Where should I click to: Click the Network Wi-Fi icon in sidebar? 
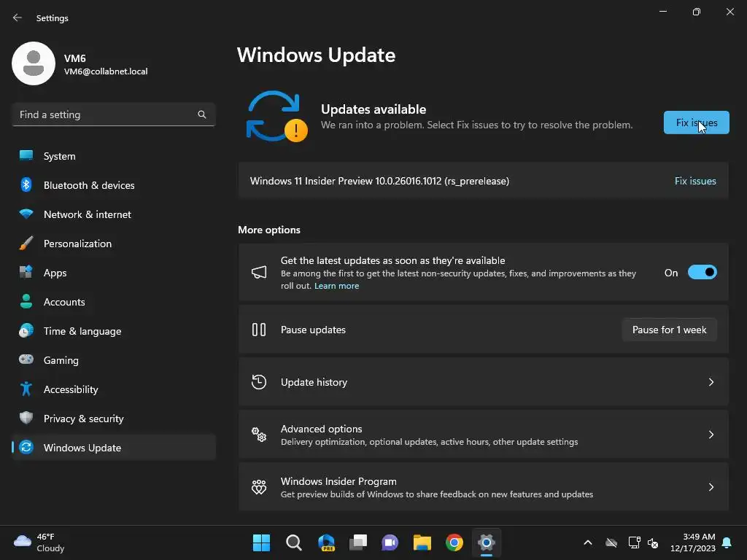coord(26,214)
